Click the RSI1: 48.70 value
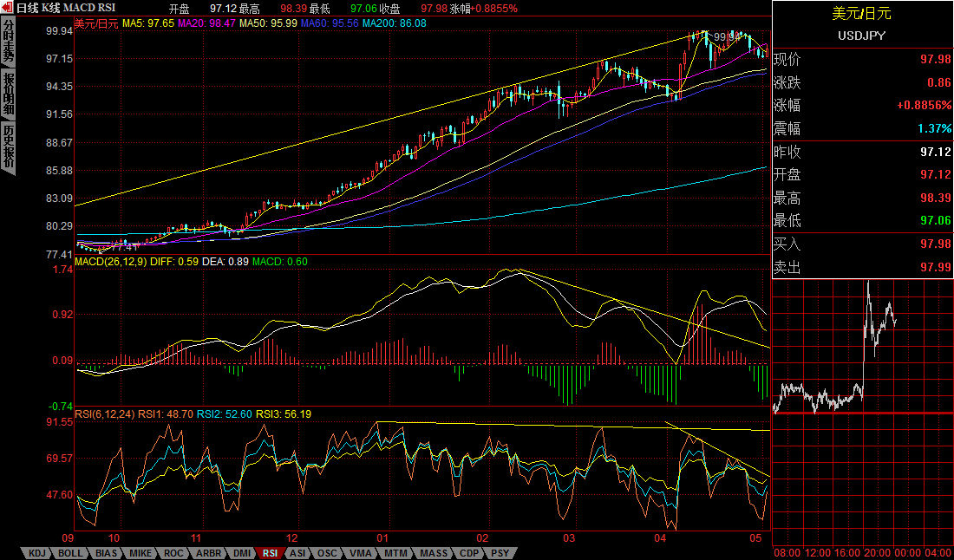 [167, 414]
